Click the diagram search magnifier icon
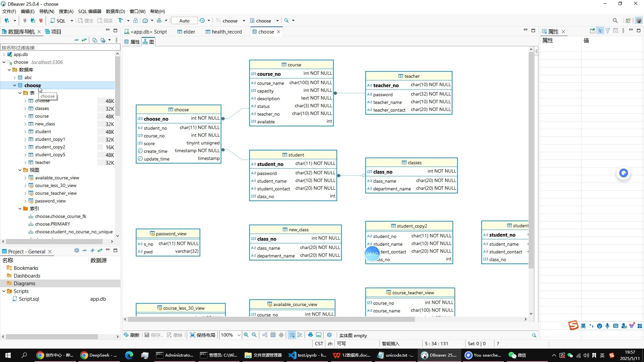Image resolution: width=644 pixels, height=362 pixels. (534, 336)
